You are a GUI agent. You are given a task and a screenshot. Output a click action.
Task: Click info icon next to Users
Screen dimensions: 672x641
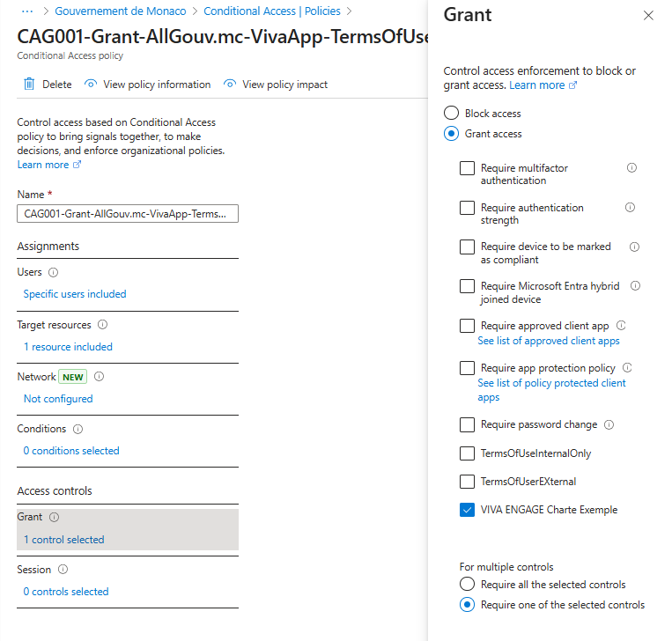tap(54, 273)
